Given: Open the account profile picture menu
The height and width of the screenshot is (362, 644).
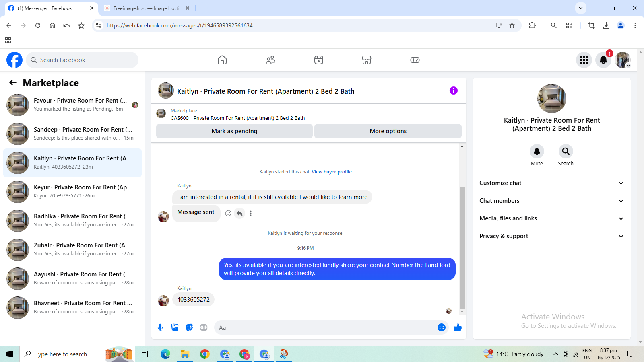Looking at the screenshot, I should [623, 60].
